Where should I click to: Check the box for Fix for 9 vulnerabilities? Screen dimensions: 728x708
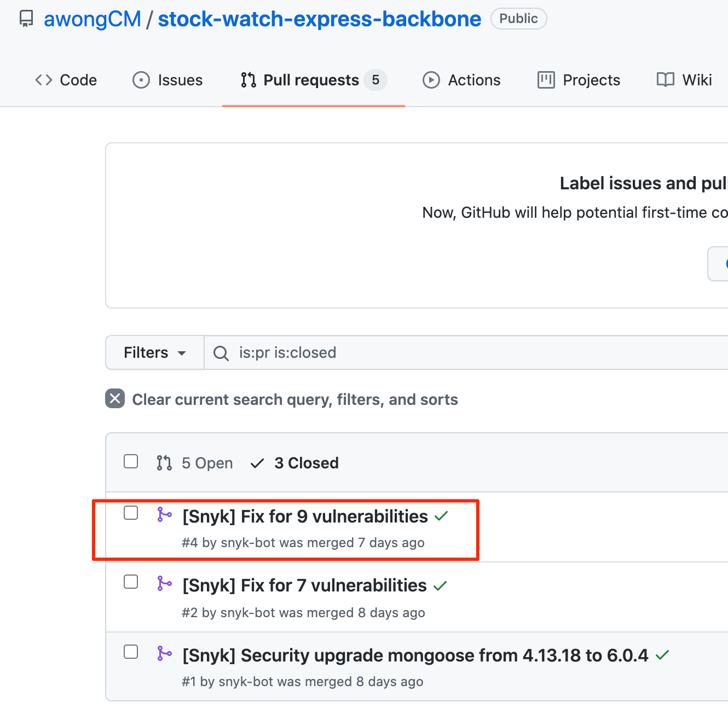(131, 513)
